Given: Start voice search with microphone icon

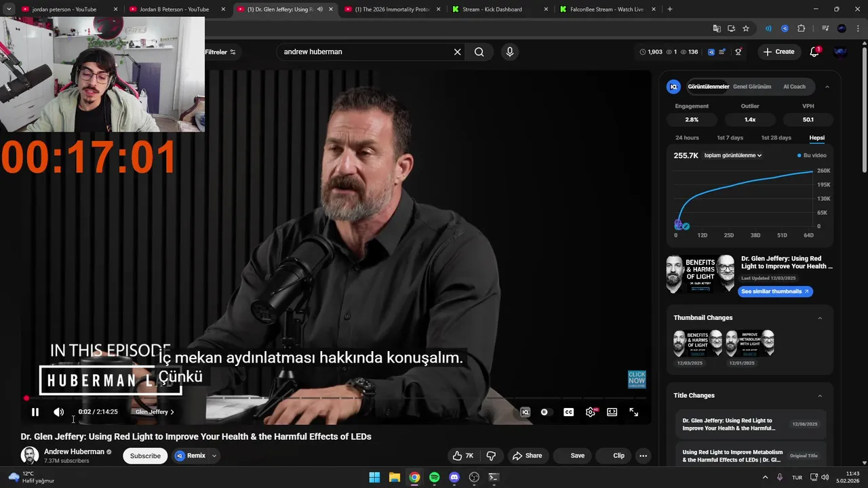Looking at the screenshot, I should 510,52.
